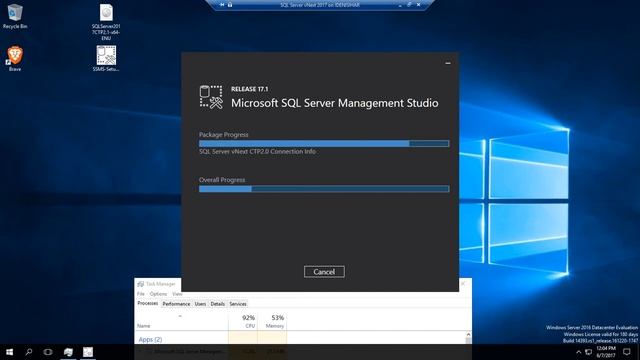Click the 'SQL Server vNext CTP2.0 Connection Info' status text
The image size is (640, 360).
(257, 151)
